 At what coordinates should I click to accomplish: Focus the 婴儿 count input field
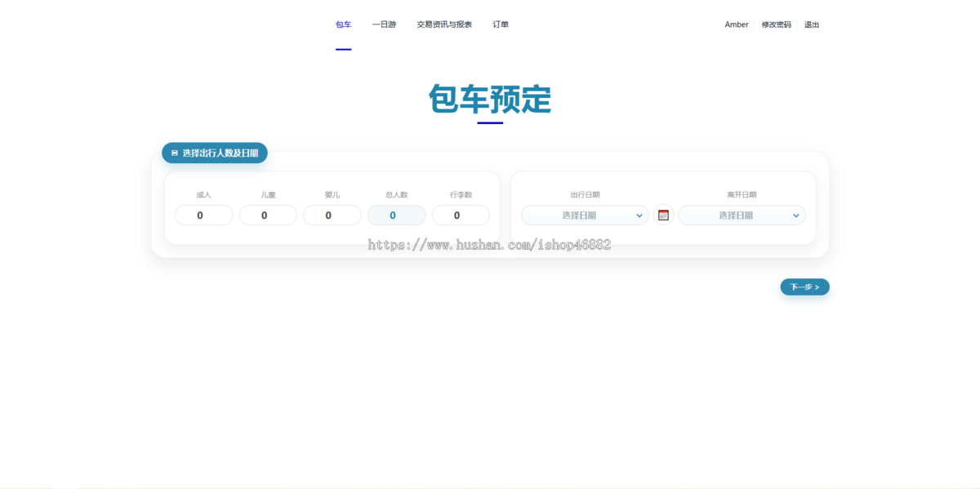pyautogui.click(x=332, y=216)
